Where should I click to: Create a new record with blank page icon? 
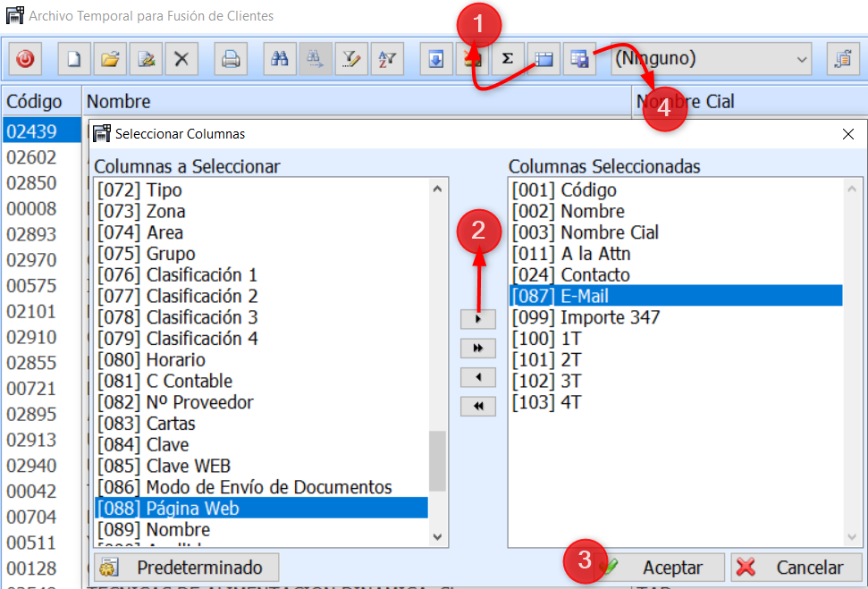(74, 60)
